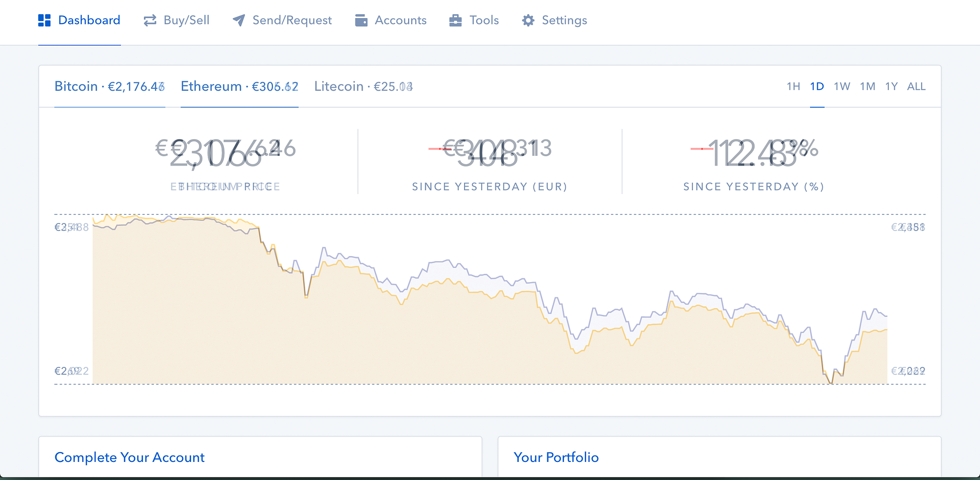Open the Buy/Sell page

coord(176,20)
